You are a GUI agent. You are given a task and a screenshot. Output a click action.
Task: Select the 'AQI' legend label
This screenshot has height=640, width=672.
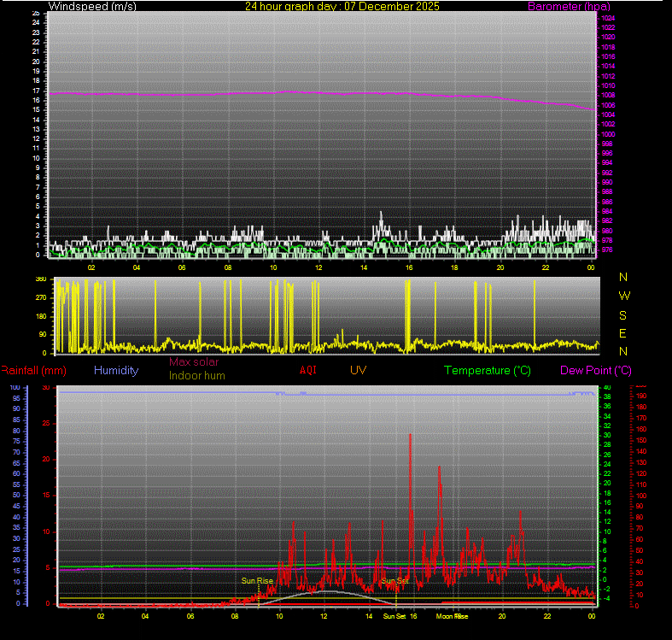pos(307,370)
